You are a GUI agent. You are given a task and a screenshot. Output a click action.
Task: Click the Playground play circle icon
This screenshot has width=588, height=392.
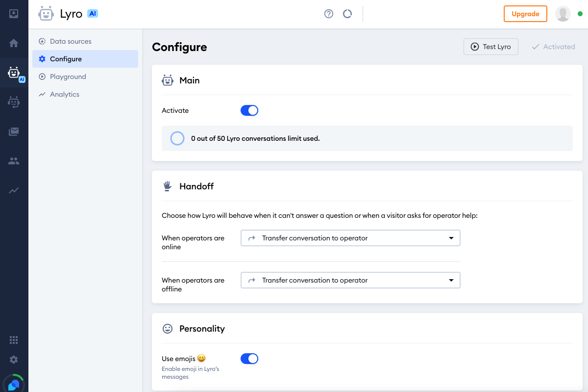[x=42, y=77]
